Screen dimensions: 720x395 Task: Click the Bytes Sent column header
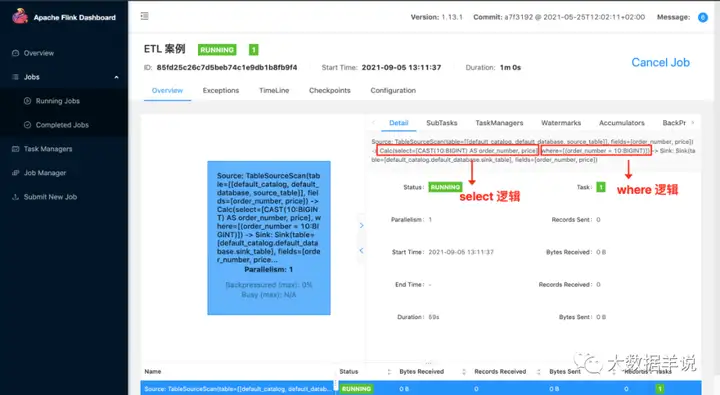click(x=565, y=372)
